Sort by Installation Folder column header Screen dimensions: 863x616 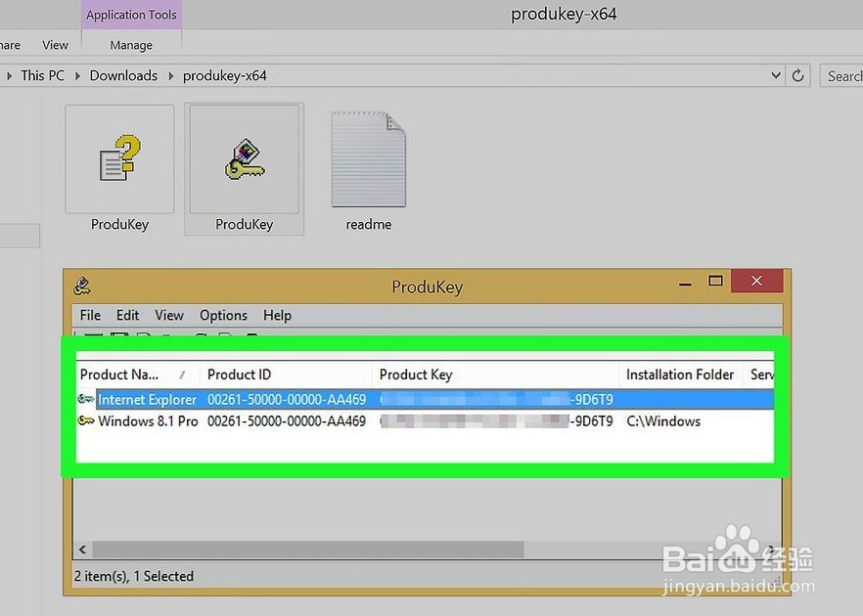coord(680,374)
